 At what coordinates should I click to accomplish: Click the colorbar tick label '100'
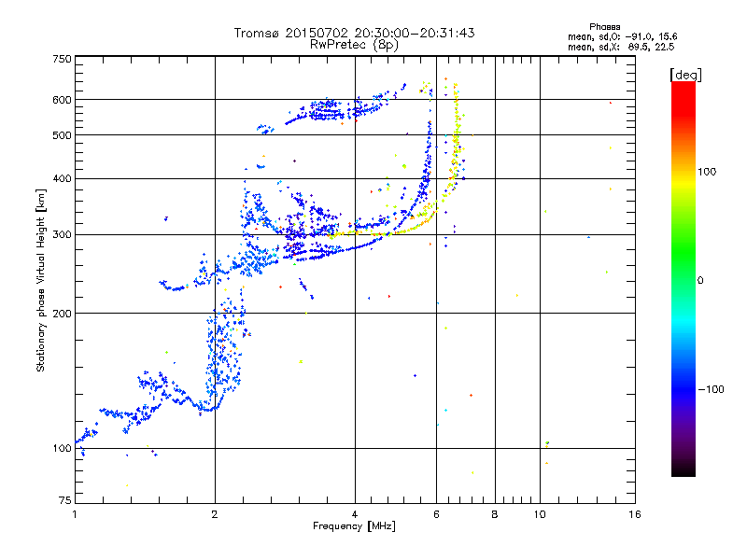[707, 172]
